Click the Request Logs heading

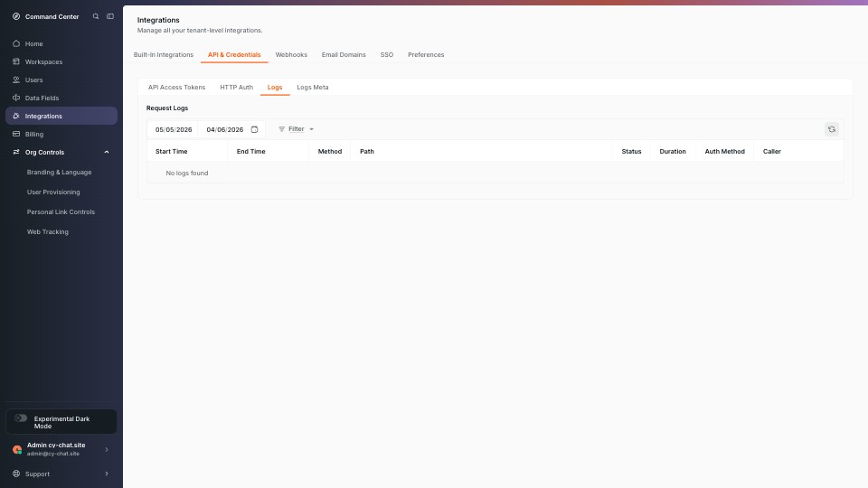coord(167,108)
